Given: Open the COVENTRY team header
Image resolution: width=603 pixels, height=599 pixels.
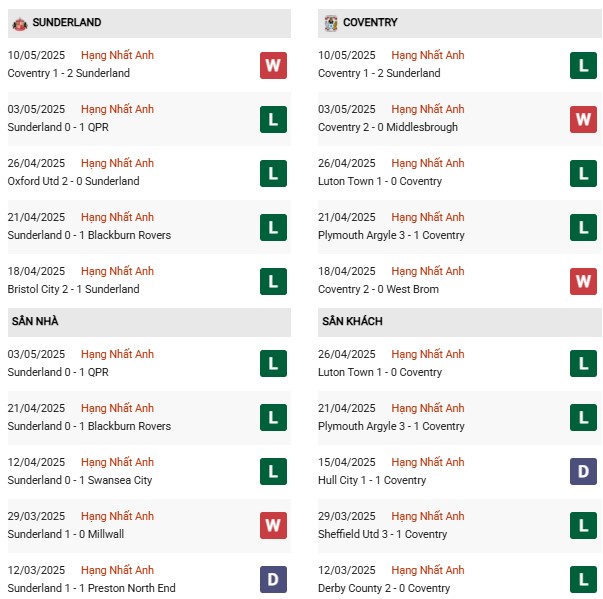Looking at the screenshot, I should [x=460, y=23].
